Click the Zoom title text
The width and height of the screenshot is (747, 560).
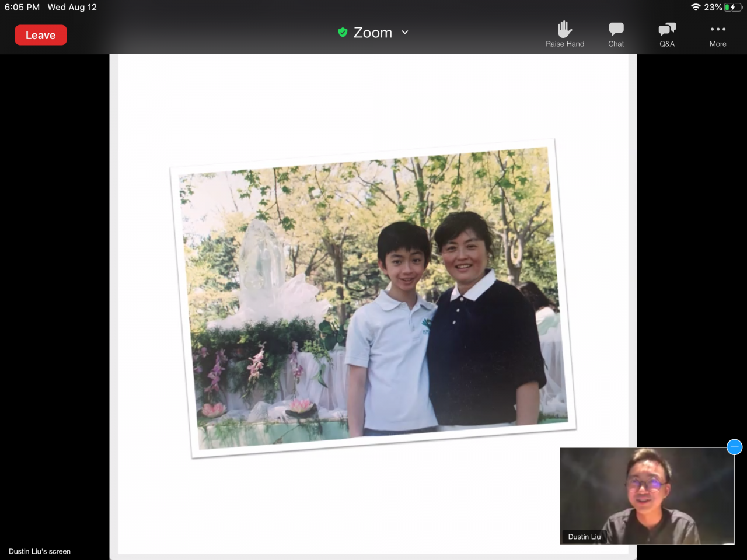pos(373,33)
